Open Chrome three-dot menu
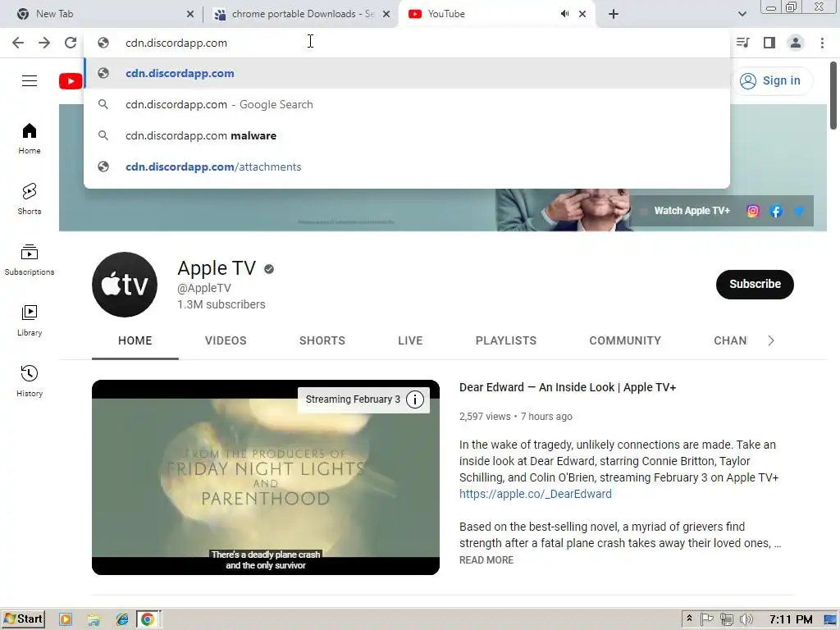Screen dimensions: 840x630 (822, 43)
